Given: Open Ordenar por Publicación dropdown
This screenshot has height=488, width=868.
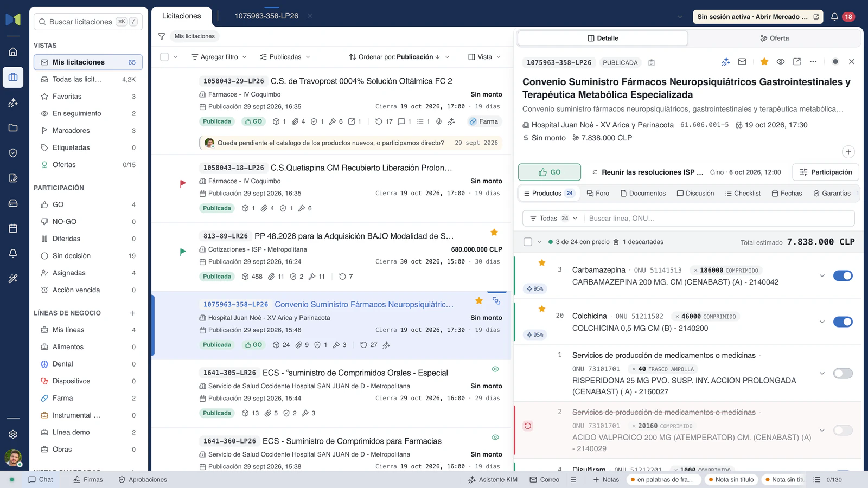Looking at the screenshot, I should 399,57.
